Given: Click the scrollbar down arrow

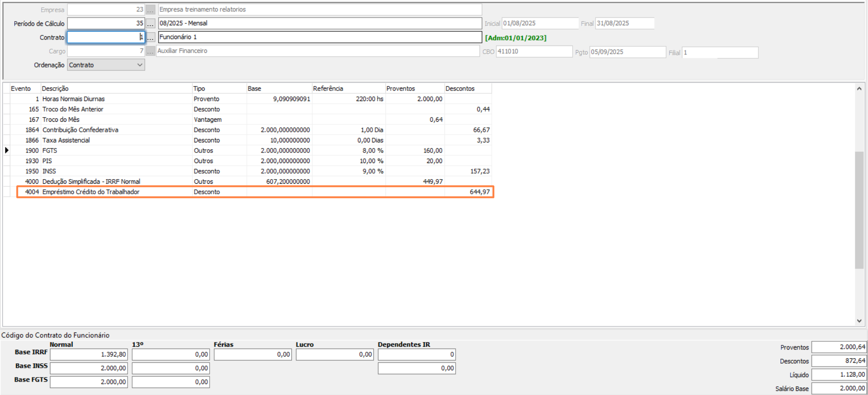Looking at the screenshot, I should (x=859, y=321).
